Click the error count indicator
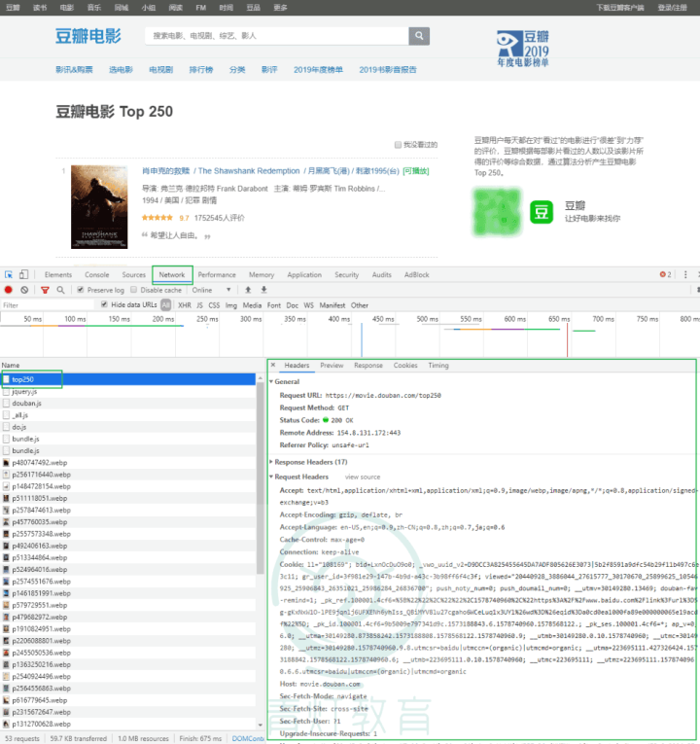Screen dimensions: 700x744 pyautogui.click(x=665, y=274)
